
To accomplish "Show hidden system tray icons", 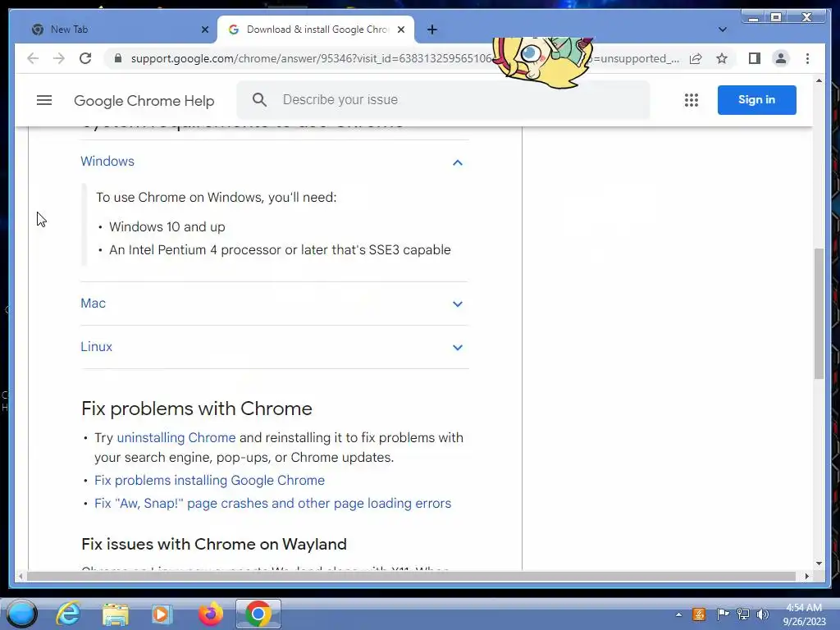I will point(678,614).
